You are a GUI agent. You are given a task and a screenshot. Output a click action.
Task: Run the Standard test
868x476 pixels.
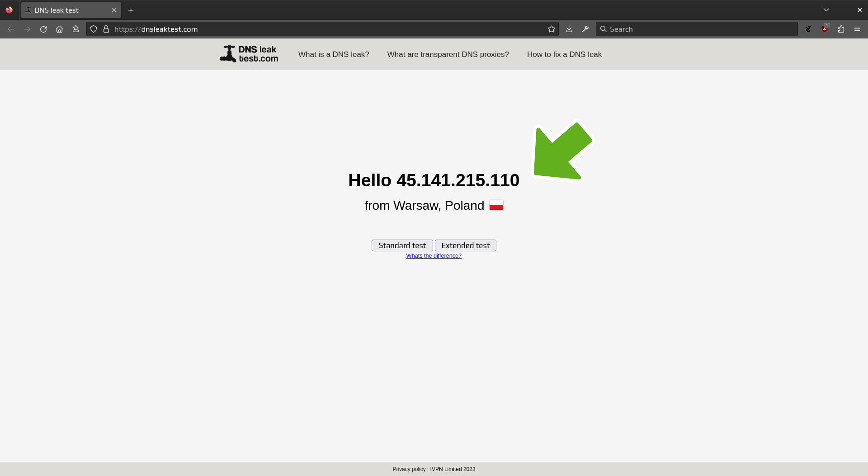tap(402, 245)
